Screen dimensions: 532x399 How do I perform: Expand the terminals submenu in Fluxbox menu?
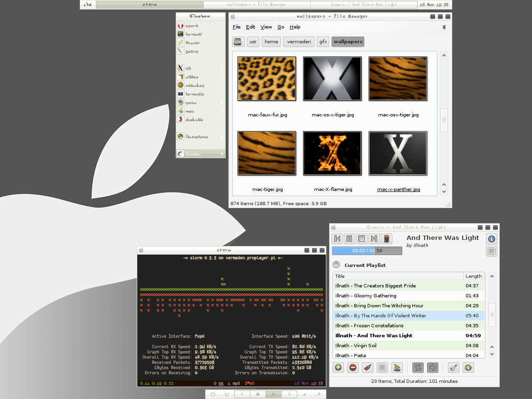pos(200,94)
